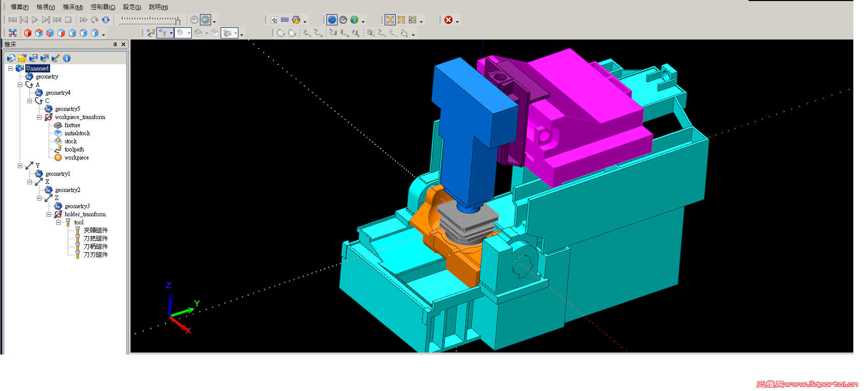Select the solid red cube view icon
This screenshot has width=868, height=391.
[28, 33]
